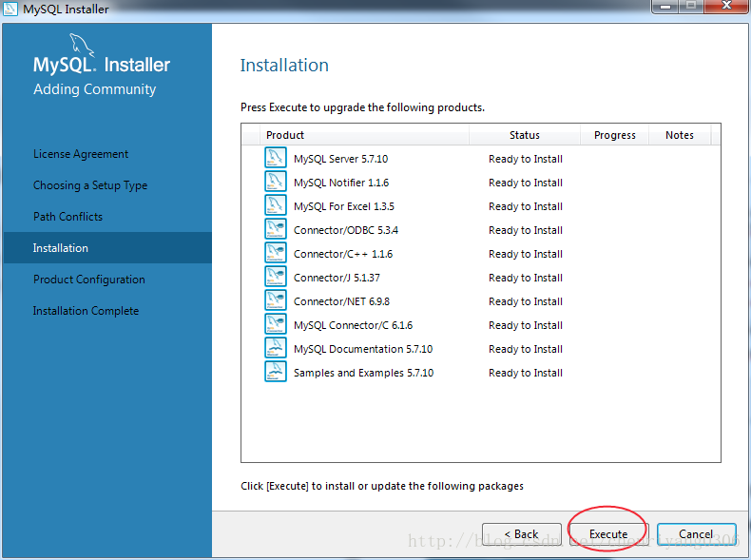Click the MySQL For Excel 1.3.5 icon

[276, 205]
